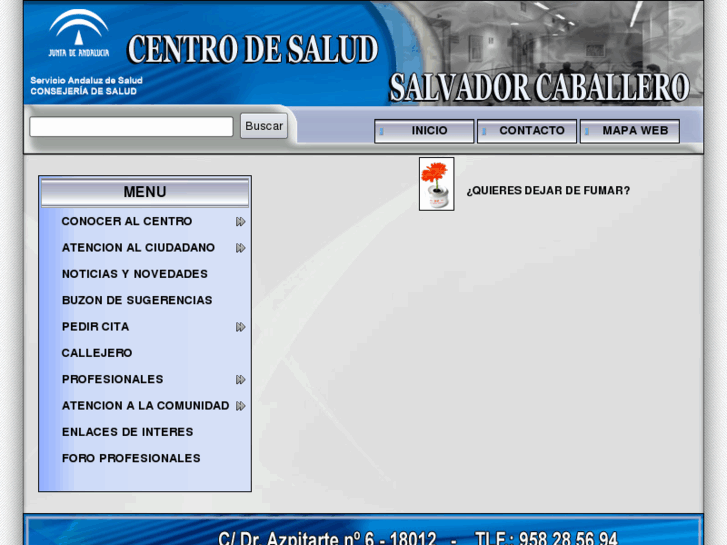Click the SALVADOR CABALLERO banner text

[x=539, y=88]
